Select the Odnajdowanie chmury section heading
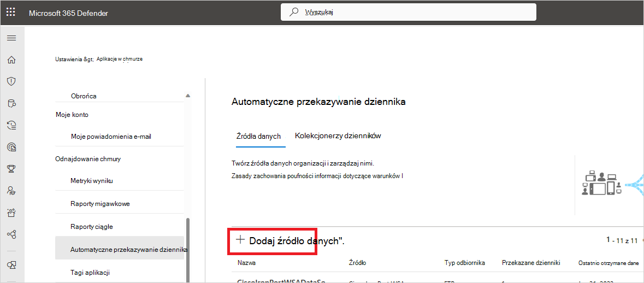Image resolution: width=644 pixels, height=283 pixels. pos(88,158)
